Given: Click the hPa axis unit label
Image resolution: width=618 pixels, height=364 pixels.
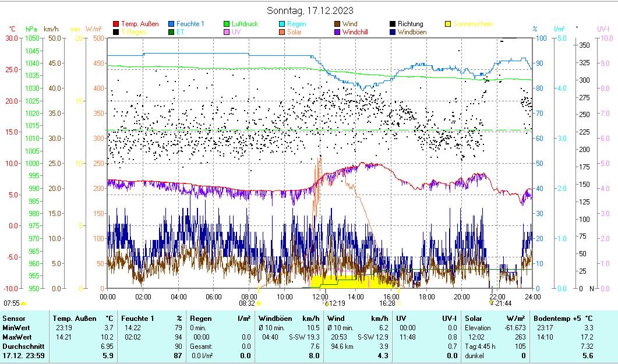Looking at the screenshot, I should (31, 29).
